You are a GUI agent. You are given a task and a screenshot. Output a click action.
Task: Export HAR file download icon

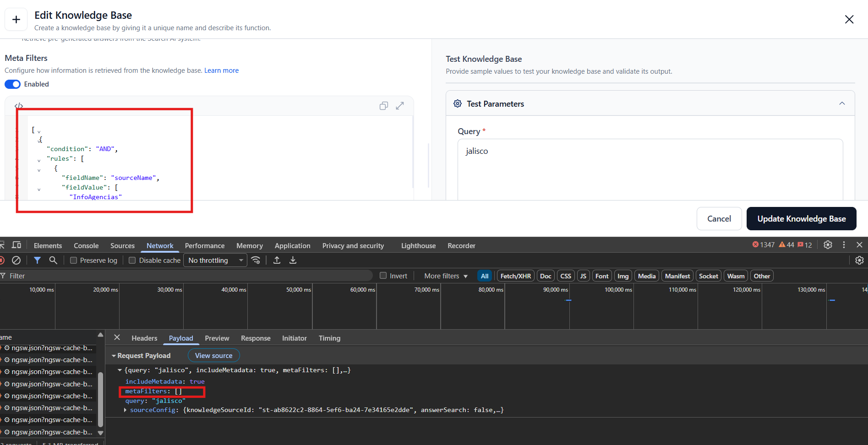point(293,260)
